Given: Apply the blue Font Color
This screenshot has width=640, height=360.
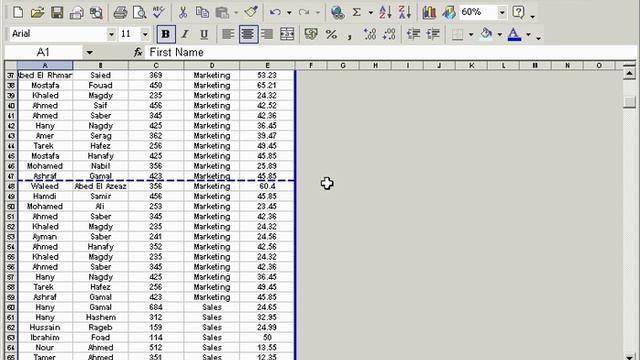Looking at the screenshot, I should (x=514, y=34).
